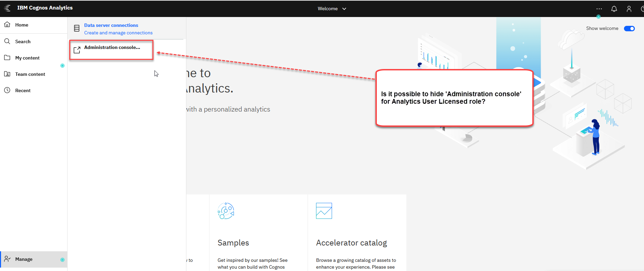The width and height of the screenshot is (644, 271).
Task: Click the Welcome title text
Action: point(328,9)
